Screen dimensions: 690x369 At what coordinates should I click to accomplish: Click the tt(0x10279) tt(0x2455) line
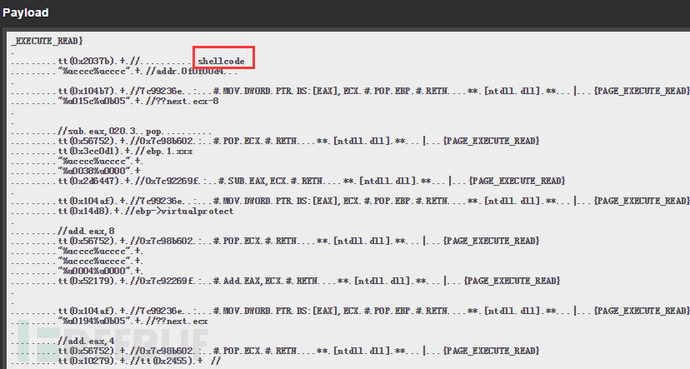pos(139,361)
